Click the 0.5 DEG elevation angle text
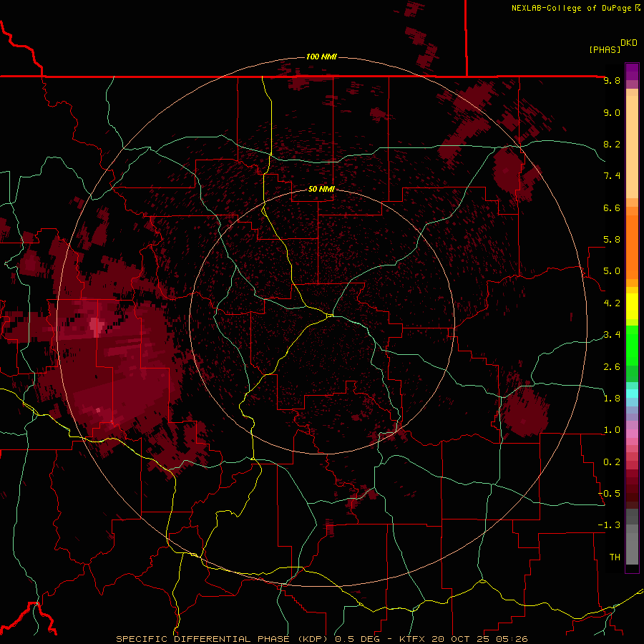Viewport: 644px width, 644px height. (x=357, y=639)
